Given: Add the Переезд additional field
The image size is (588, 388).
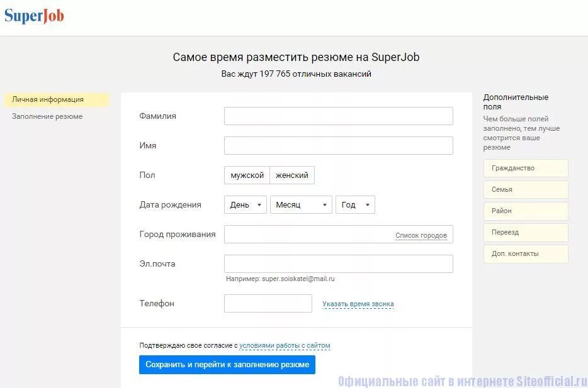Looking at the screenshot, I should click(x=525, y=233).
